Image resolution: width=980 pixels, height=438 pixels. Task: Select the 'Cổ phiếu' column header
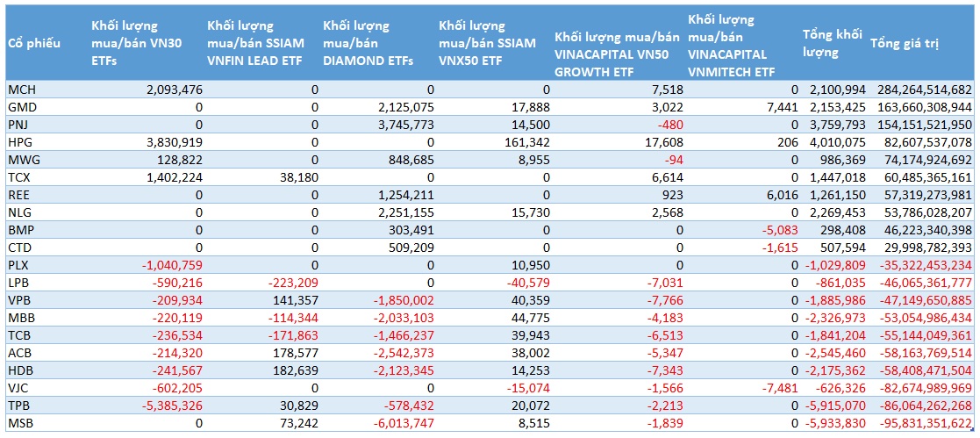(34, 44)
